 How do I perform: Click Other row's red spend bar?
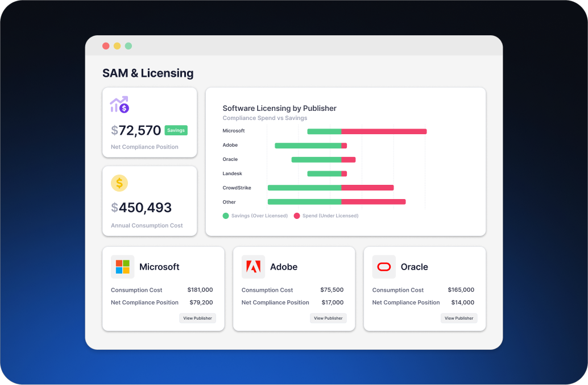[x=374, y=202]
